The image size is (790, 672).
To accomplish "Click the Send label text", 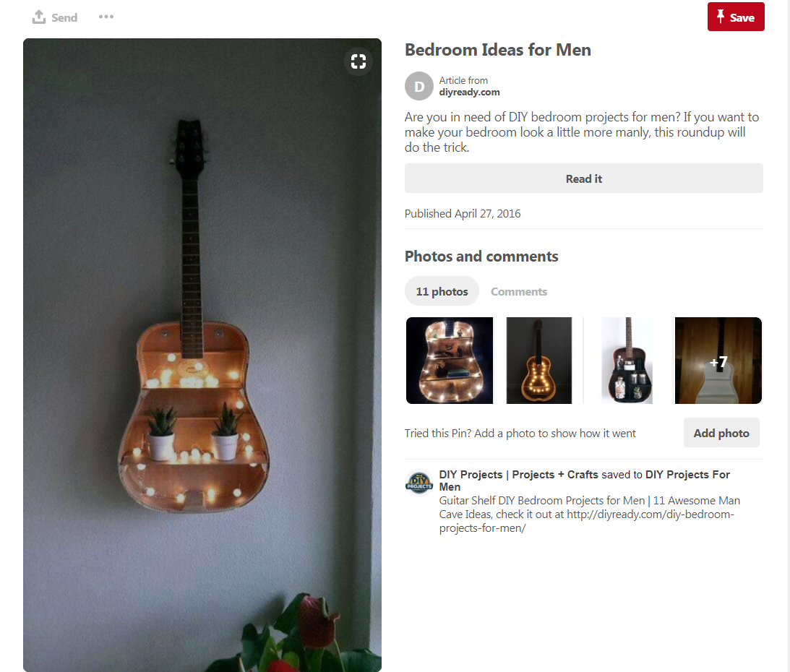I will tap(64, 17).
